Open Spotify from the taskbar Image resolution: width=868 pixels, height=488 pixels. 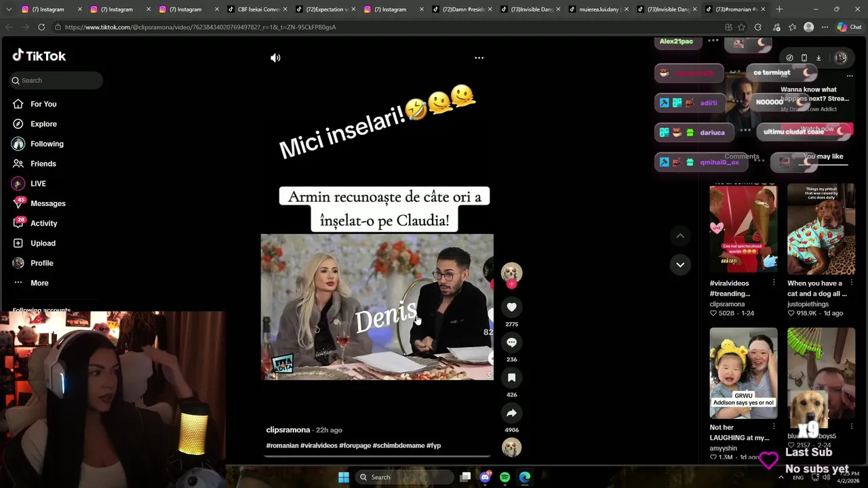(x=505, y=477)
